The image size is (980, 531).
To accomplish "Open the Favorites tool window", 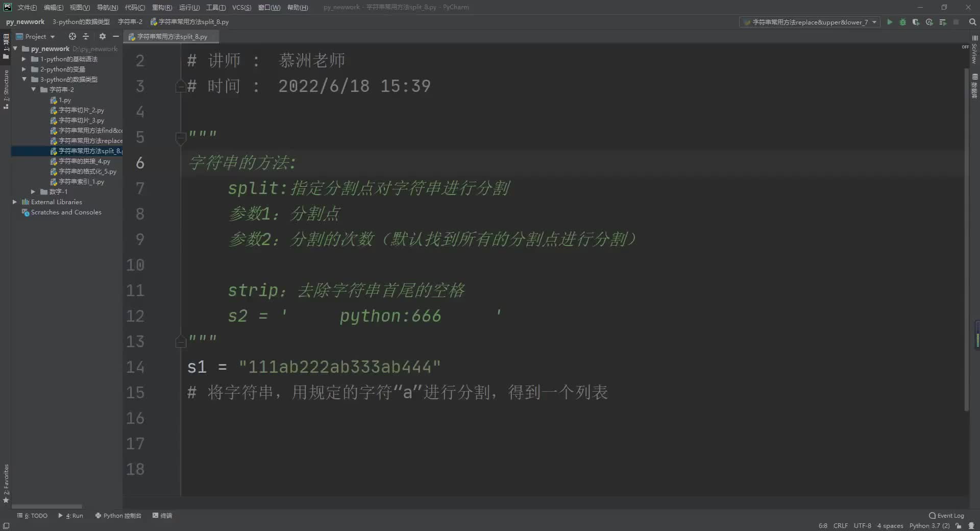I will click(6, 483).
